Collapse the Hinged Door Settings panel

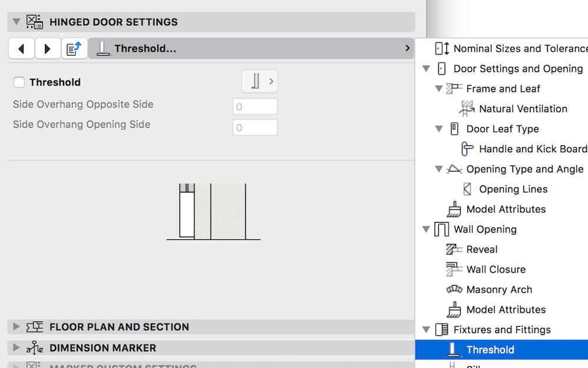tap(16, 22)
